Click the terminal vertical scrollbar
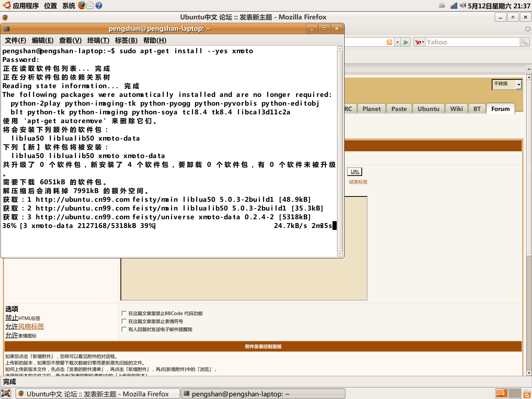The width and height of the screenshot is (532, 399). tap(340, 151)
